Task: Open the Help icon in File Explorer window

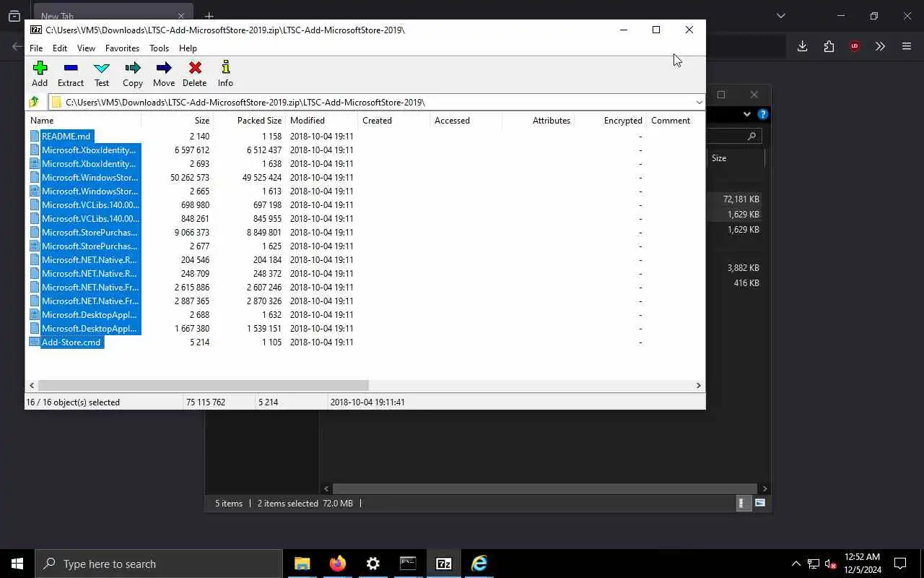Action: 763,114
